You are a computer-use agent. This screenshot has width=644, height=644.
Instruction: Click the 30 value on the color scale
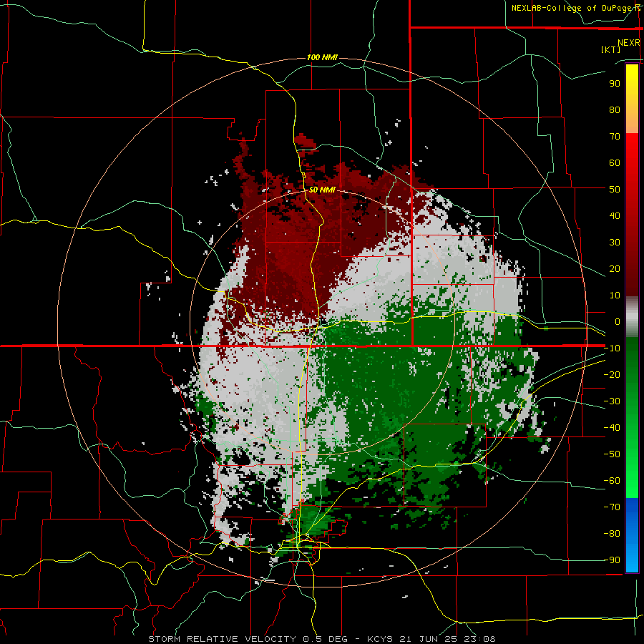(615, 243)
